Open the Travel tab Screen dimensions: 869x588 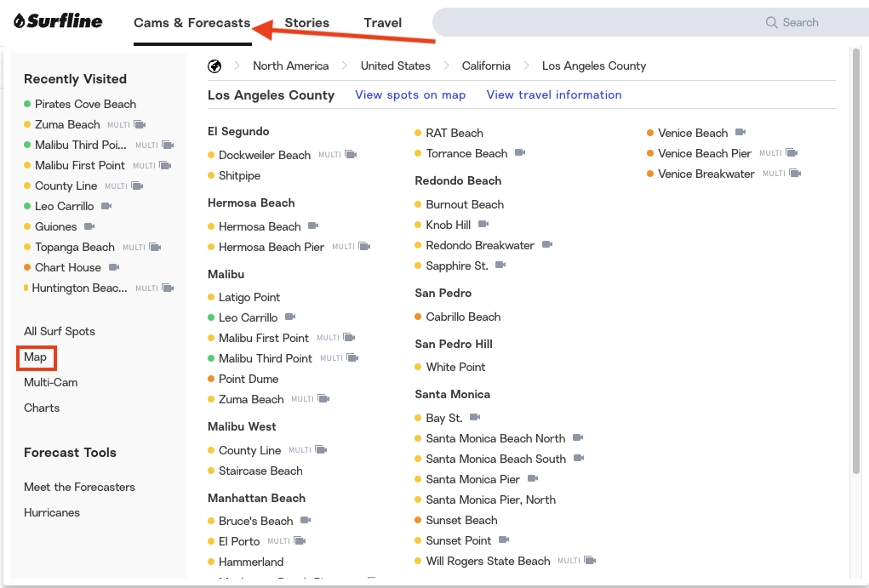pyautogui.click(x=383, y=23)
